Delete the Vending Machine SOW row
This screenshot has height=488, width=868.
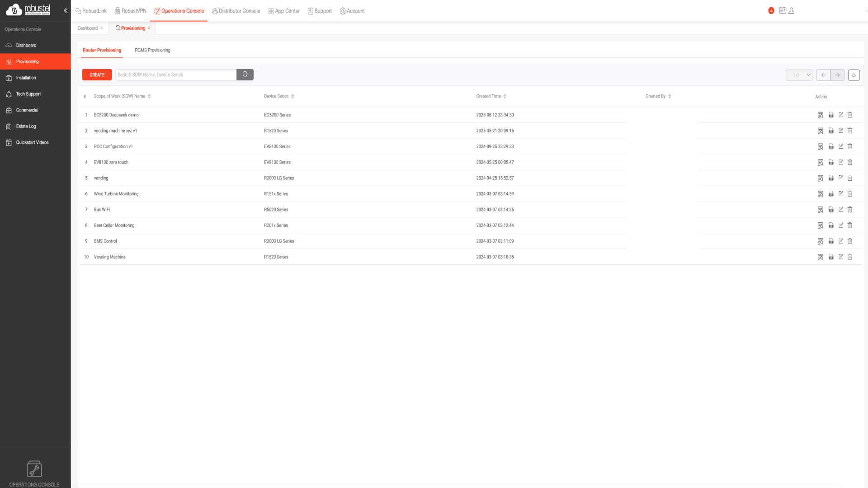click(849, 257)
